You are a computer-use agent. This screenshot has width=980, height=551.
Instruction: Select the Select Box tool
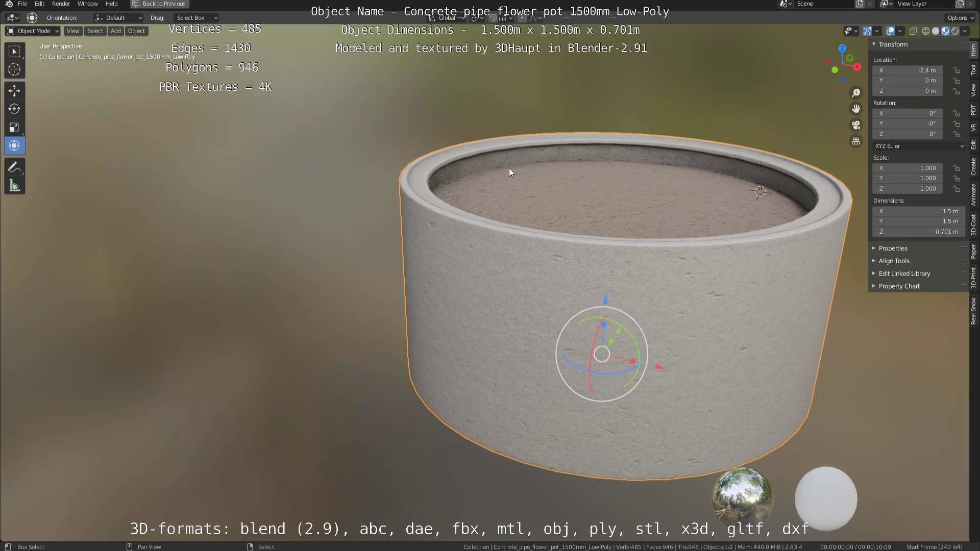(x=14, y=52)
